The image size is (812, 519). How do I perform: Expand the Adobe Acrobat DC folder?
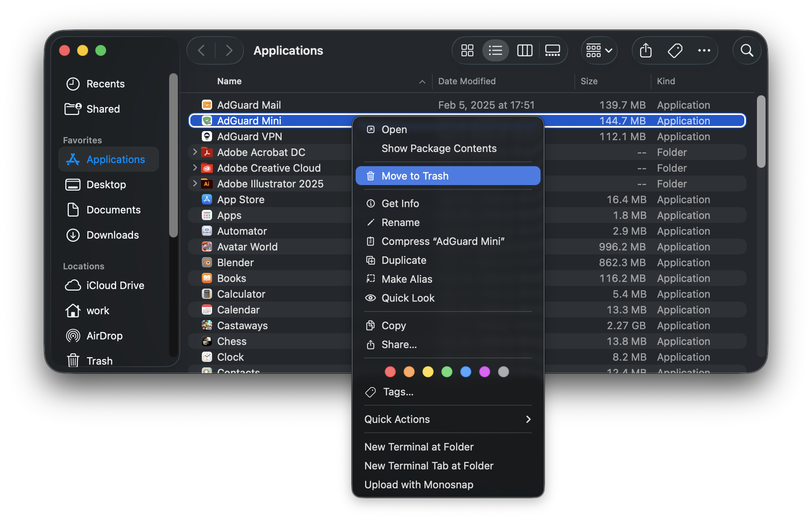(195, 152)
